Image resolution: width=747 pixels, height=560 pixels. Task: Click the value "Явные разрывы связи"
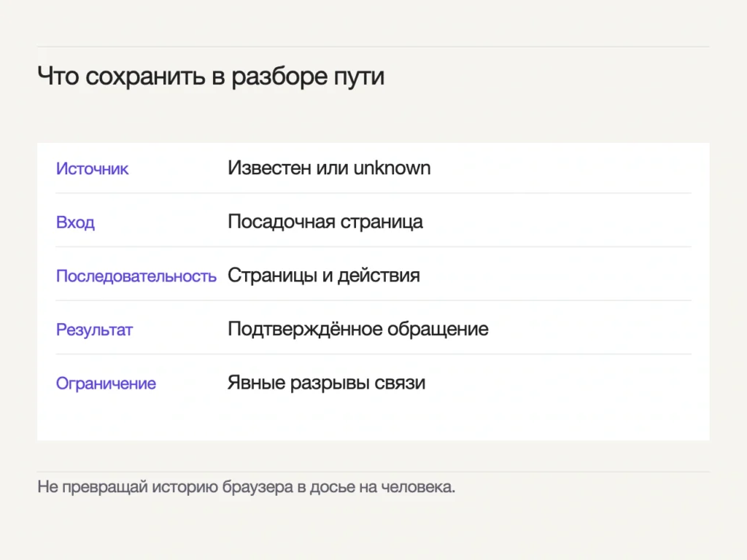click(x=326, y=383)
